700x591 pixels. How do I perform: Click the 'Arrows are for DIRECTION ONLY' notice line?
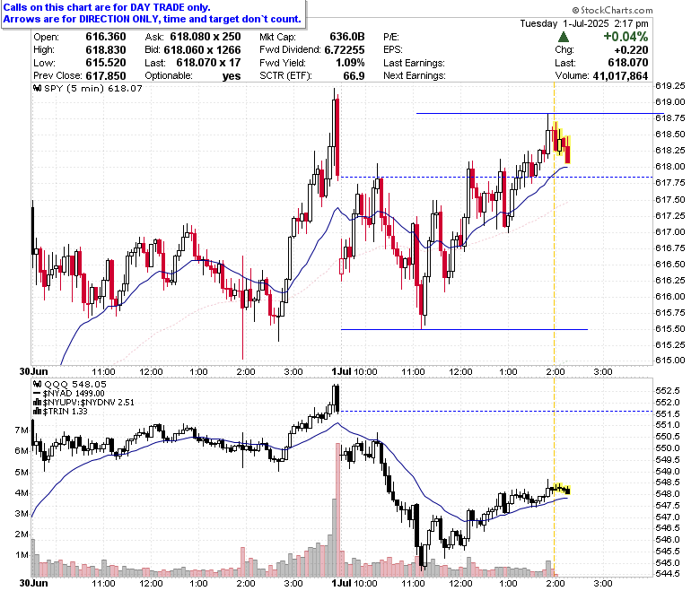(153, 19)
